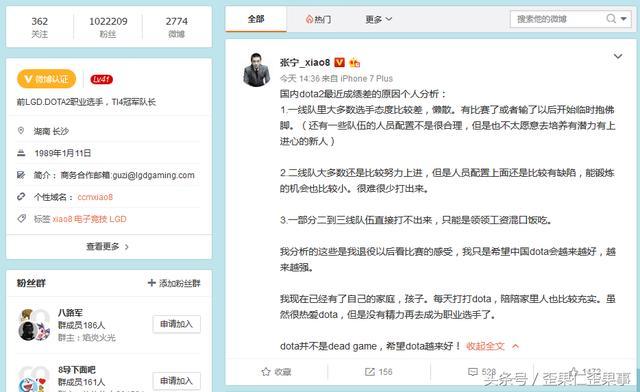
Task: Open the search type dropdown arrow
Action: click(624, 19)
